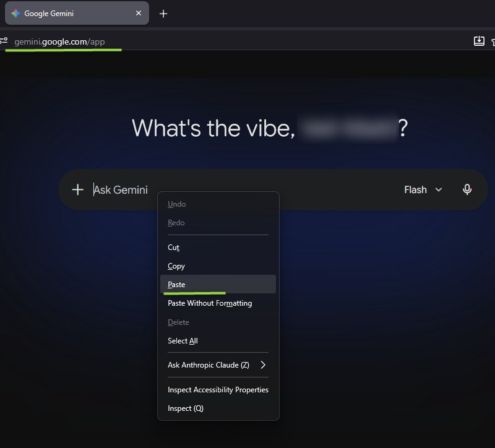Click the "What's the vibe," greeting text
Screen dimensions: 495x448
click(213, 128)
